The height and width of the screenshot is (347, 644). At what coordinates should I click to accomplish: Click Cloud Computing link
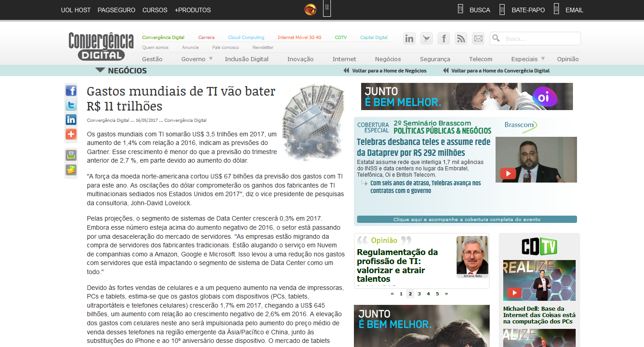click(x=246, y=38)
